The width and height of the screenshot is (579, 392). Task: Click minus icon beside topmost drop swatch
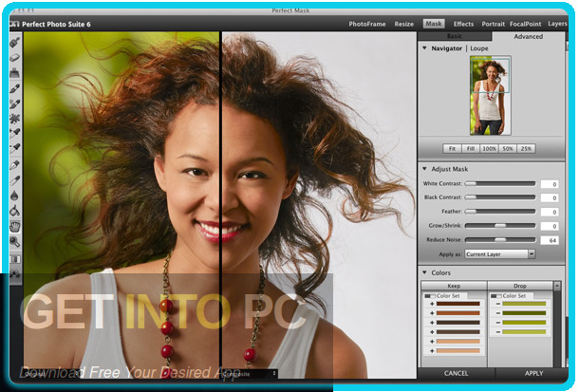[497, 304]
